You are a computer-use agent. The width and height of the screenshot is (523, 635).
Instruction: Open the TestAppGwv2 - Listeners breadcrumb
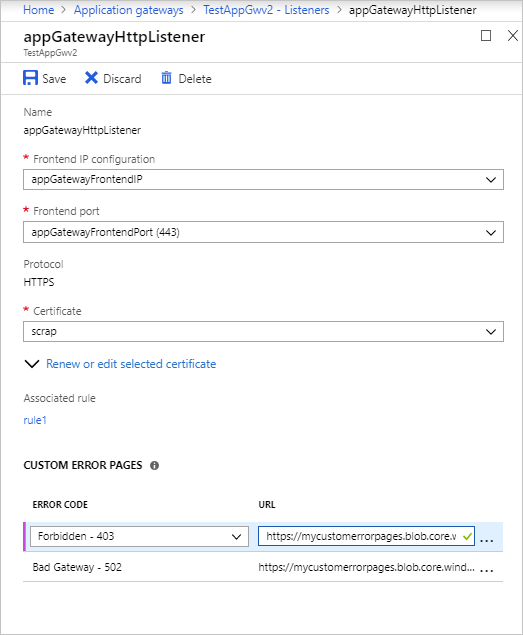(266, 10)
